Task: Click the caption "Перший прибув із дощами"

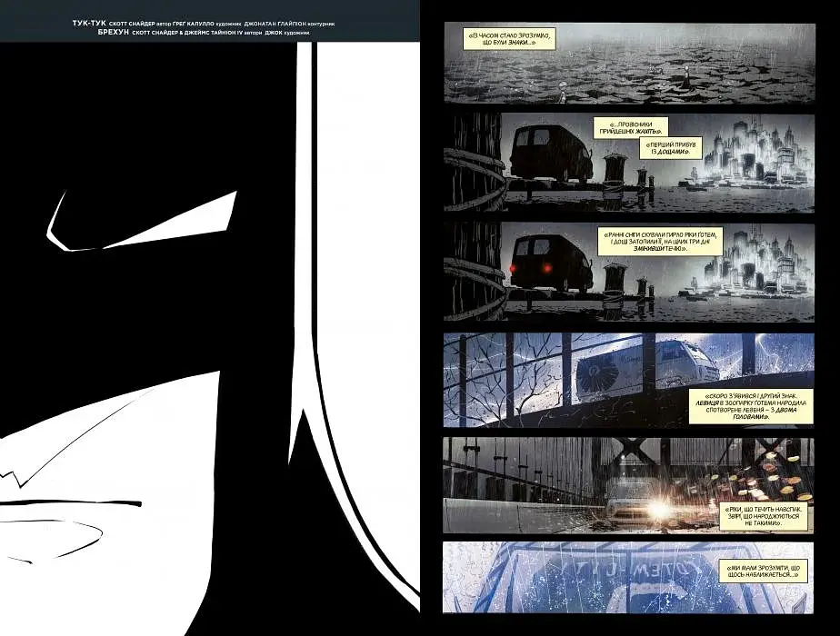Action: 671,149
